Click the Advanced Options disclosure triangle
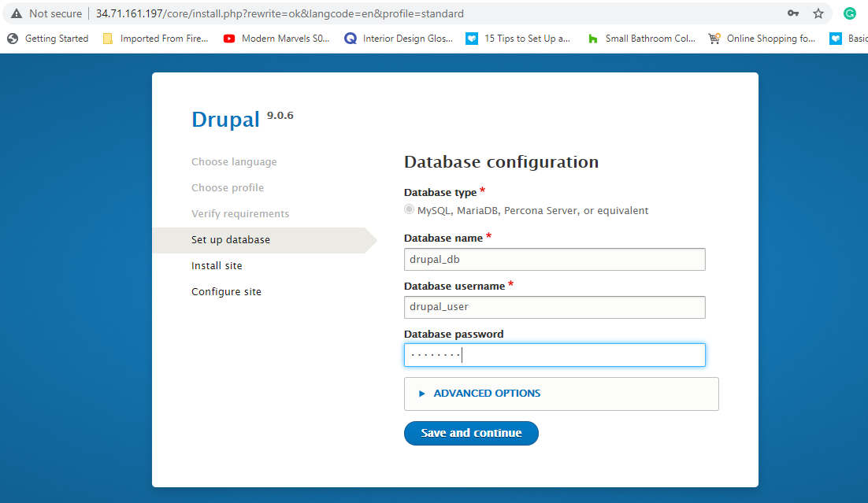 coord(422,394)
